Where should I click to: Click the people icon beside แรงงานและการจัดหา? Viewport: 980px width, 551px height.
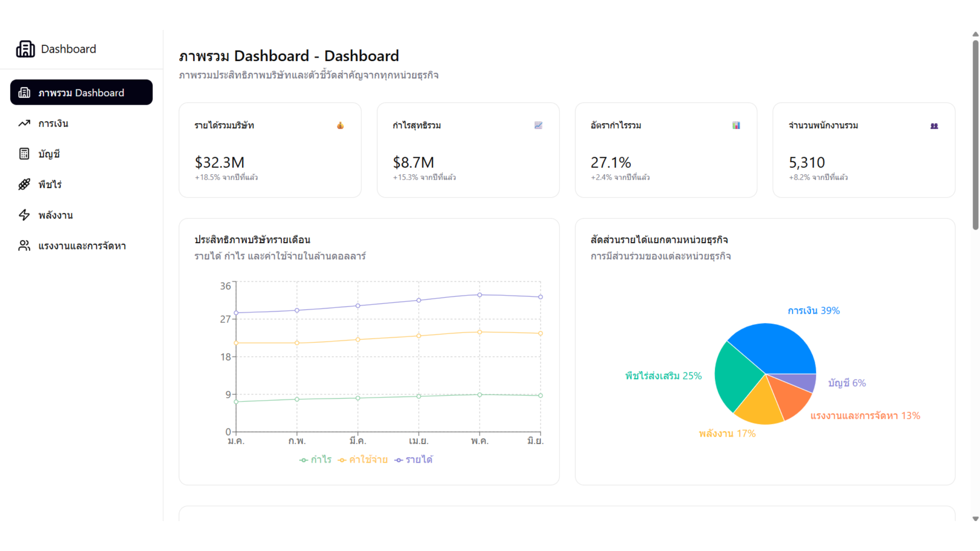24,246
